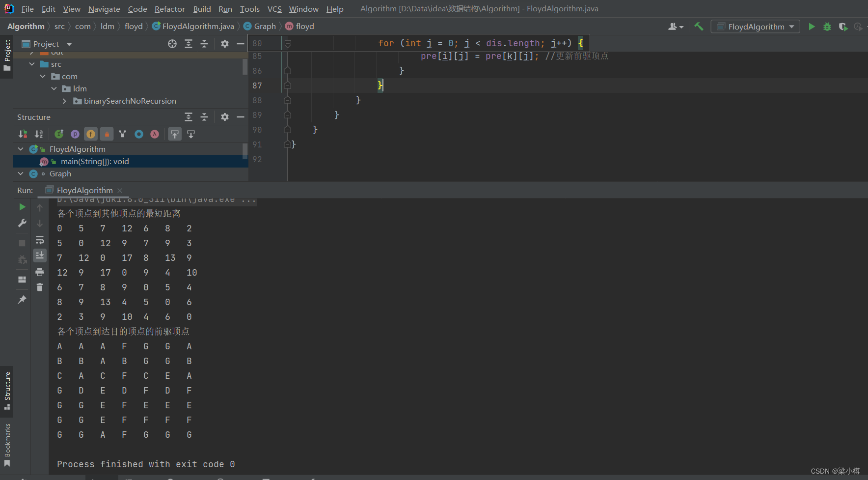868x480 pixels.
Task: Rerun FloydAlgorithm from Run panel play icon
Action: [x=22, y=207]
